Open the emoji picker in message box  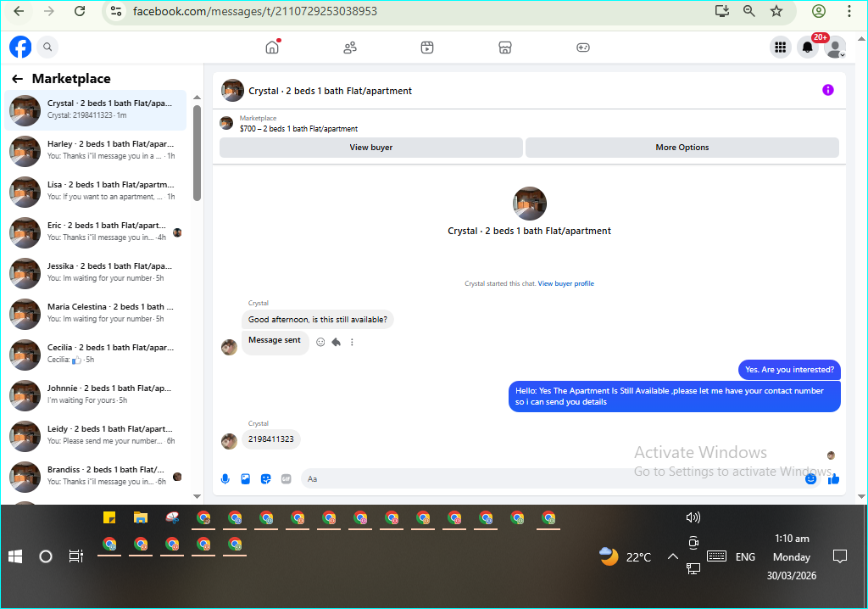coord(810,478)
